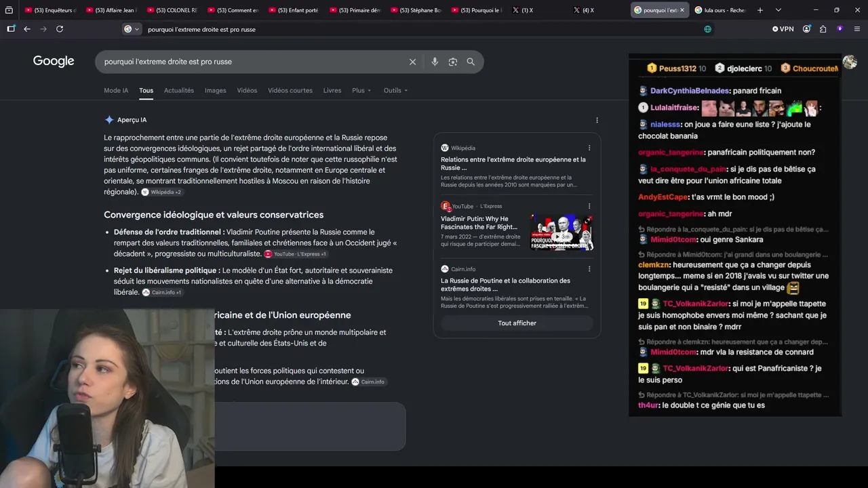Open the Cairn.info chip after 'de l'intérieur'

(368, 382)
